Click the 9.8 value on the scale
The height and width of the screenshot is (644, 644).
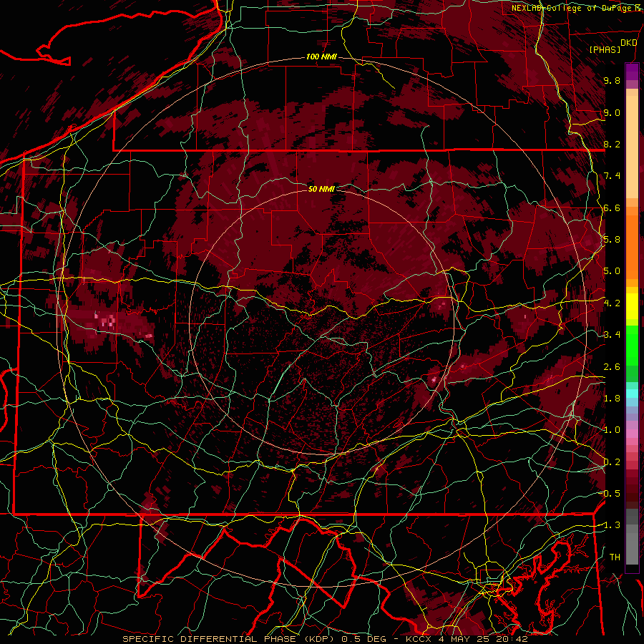[x=612, y=80]
